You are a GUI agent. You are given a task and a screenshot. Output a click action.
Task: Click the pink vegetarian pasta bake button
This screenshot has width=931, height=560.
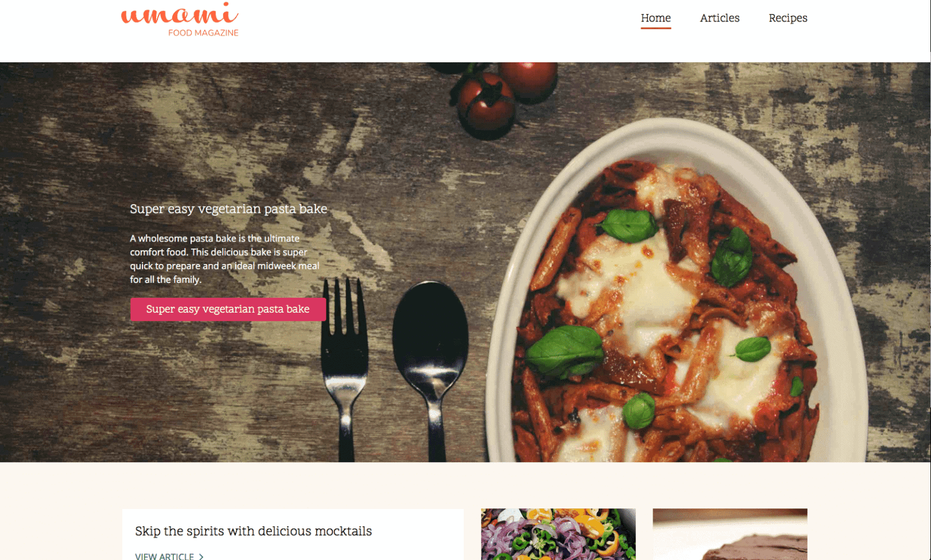pyautogui.click(x=228, y=309)
